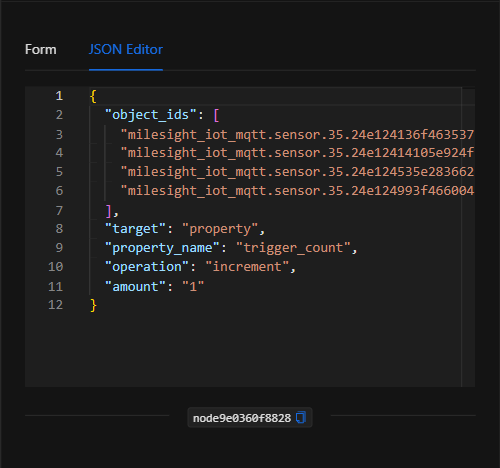
Task: Click line number 1 in the gutter
Action: coord(59,96)
